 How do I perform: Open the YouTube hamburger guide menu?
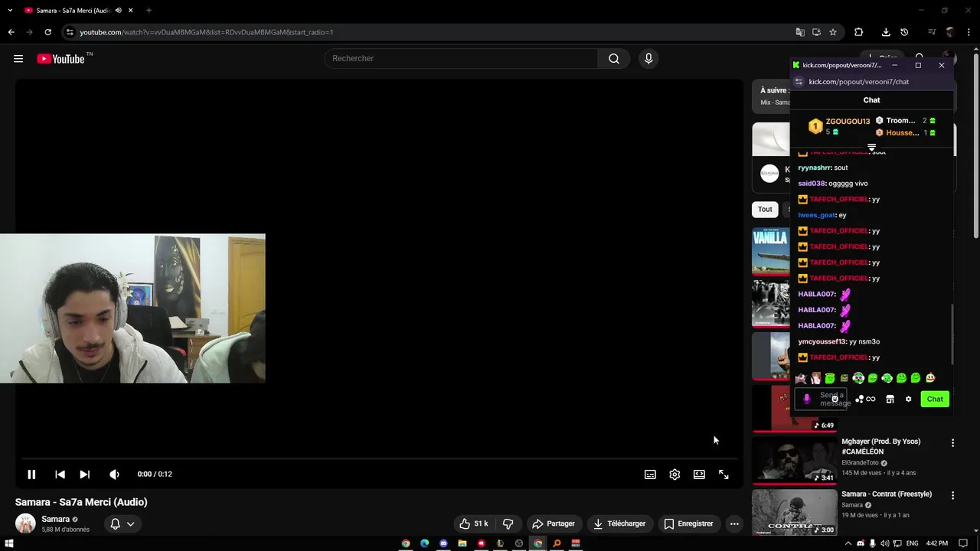[x=18, y=59]
